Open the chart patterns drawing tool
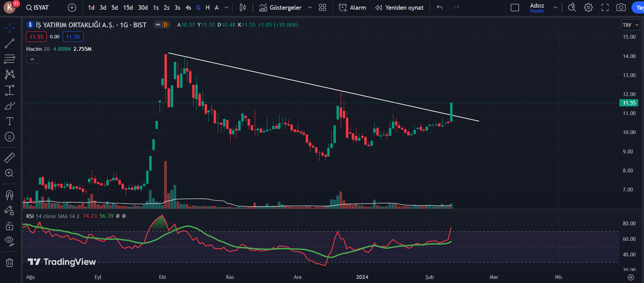Screen dimensions: 644x283 (9, 75)
